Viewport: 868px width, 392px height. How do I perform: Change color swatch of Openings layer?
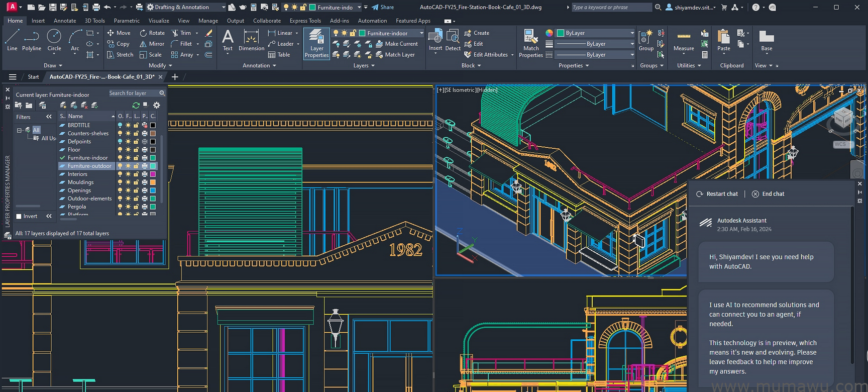click(x=153, y=190)
